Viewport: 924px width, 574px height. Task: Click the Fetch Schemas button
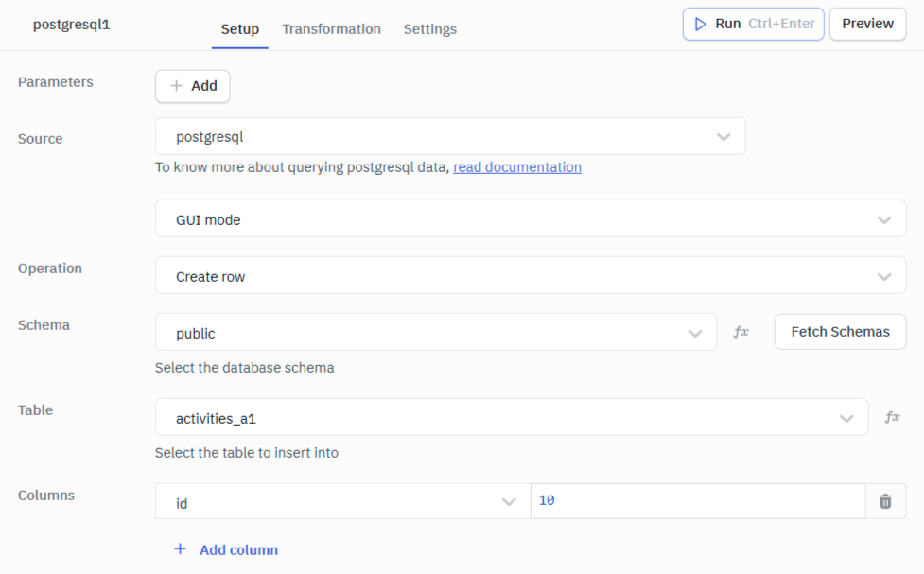coord(840,332)
